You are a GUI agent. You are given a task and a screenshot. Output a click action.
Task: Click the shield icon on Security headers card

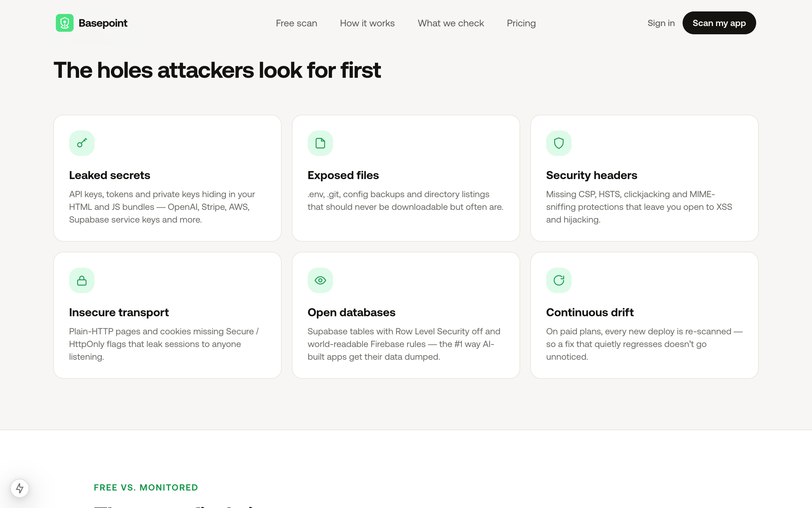(559, 143)
